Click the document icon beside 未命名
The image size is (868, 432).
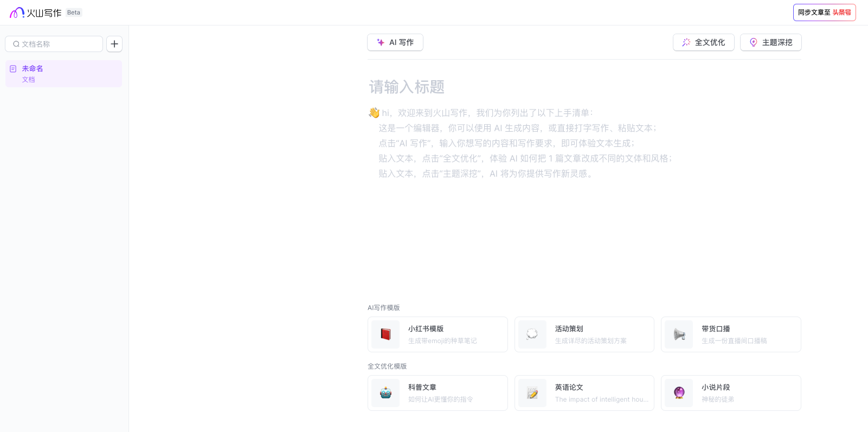coord(13,69)
